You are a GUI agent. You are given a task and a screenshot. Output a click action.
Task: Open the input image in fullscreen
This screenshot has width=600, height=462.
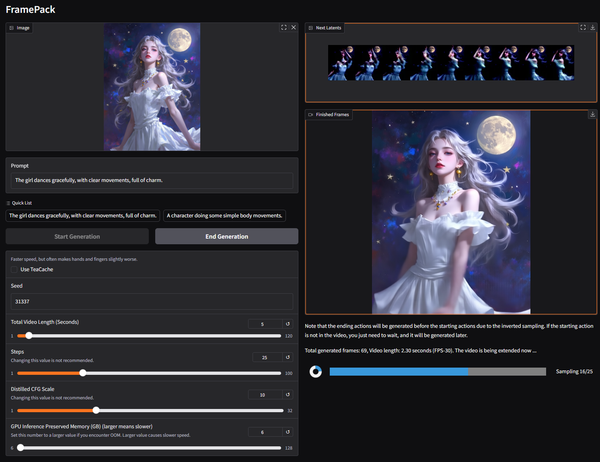coord(283,28)
